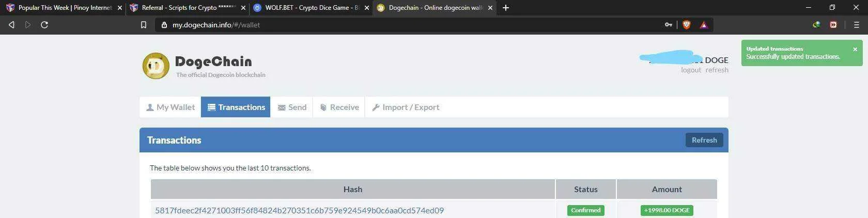Click the green extension icon in toolbar

point(816,24)
